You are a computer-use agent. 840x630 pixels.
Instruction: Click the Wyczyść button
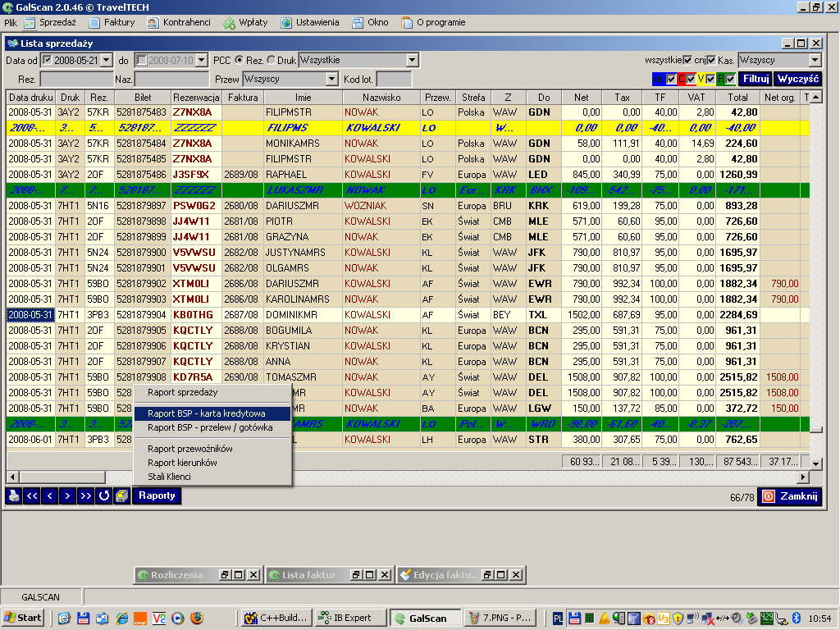[x=798, y=80]
